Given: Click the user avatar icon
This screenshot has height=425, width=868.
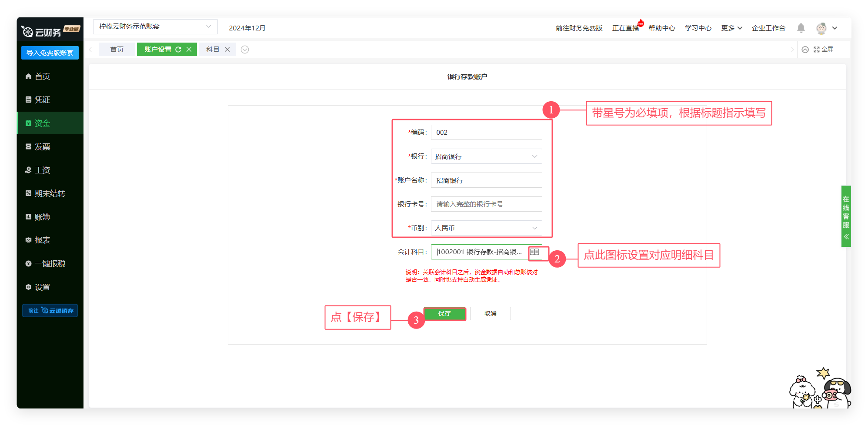Looking at the screenshot, I should point(821,28).
